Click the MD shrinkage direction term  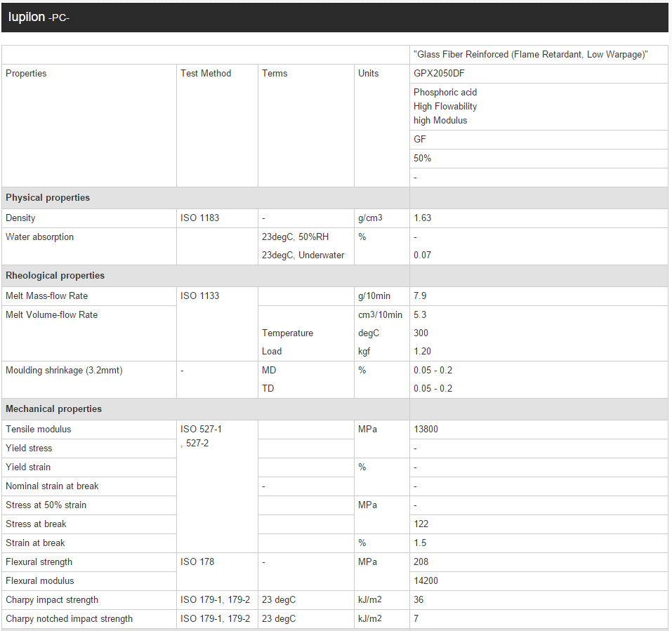click(269, 370)
